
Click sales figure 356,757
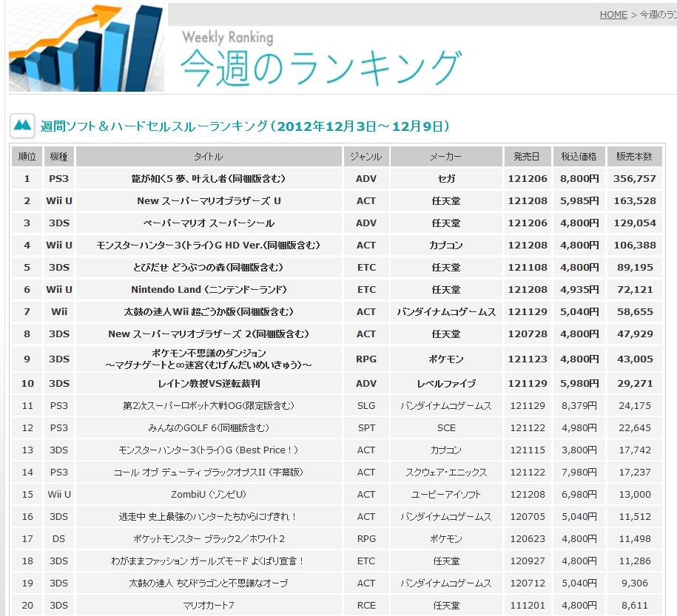[x=634, y=179]
